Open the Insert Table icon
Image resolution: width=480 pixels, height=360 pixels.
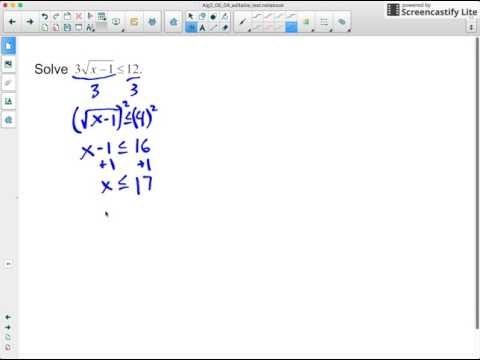101,16
